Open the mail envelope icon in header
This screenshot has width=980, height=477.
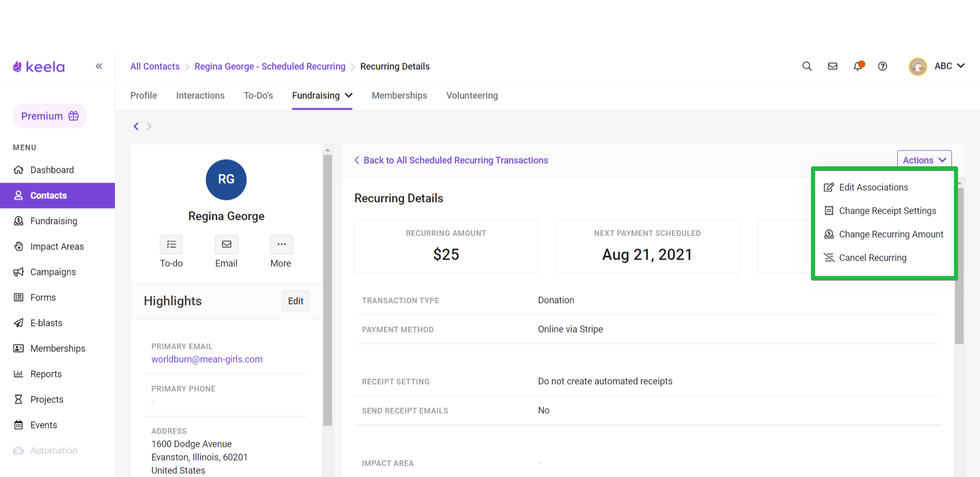coord(832,66)
